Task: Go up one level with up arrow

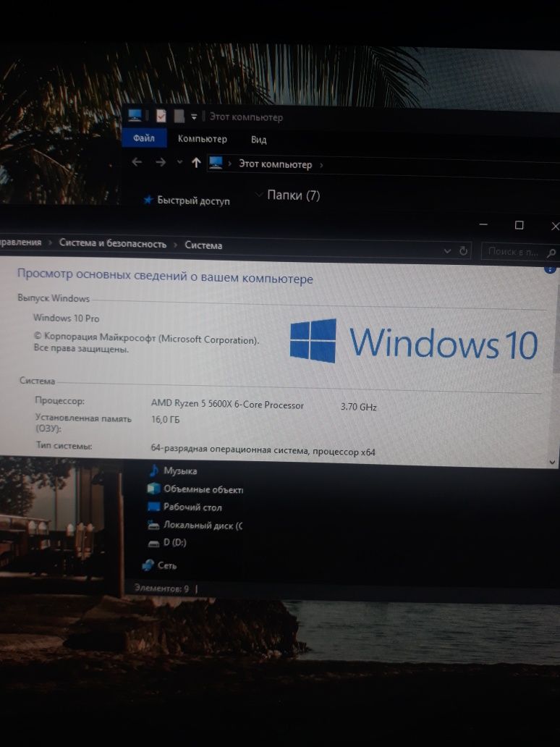Action: (196, 162)
